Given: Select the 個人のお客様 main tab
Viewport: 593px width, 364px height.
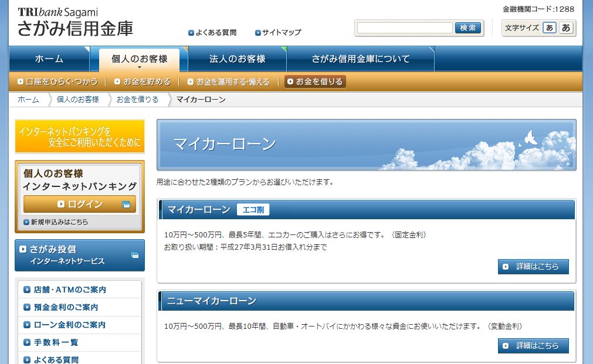Looking at the screenshot, I should pyautogui.click(x=139, y=59).
